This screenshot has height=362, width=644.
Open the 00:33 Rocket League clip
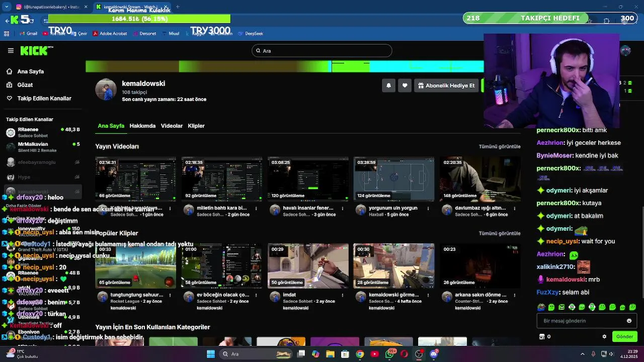[136, 266]
